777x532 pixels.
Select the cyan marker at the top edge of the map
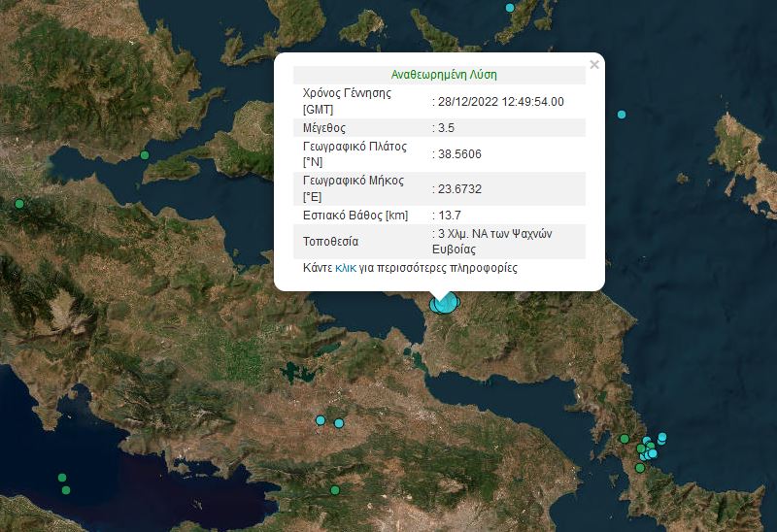click(510, 8)
